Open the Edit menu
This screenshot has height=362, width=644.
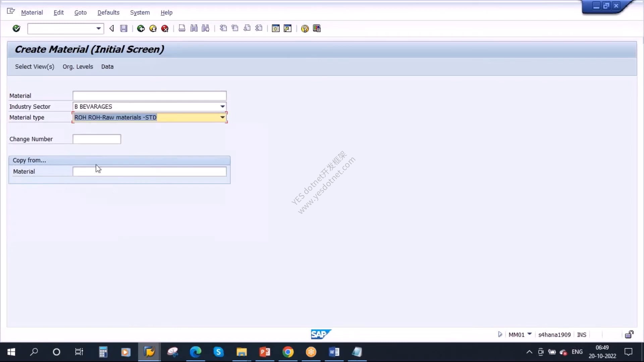[x=58, y=13]
